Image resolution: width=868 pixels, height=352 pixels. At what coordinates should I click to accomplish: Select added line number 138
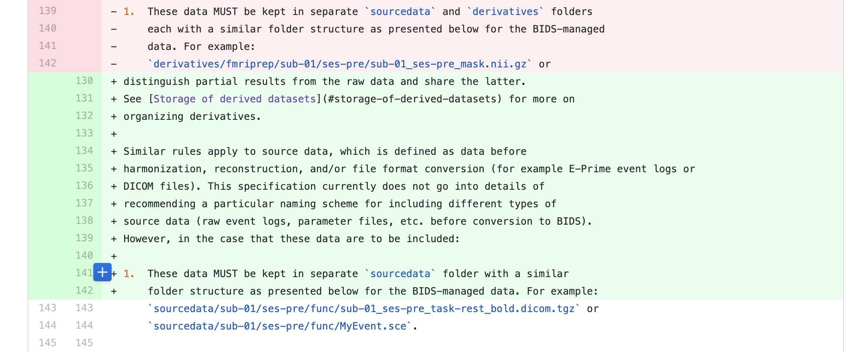click(84, 221)
